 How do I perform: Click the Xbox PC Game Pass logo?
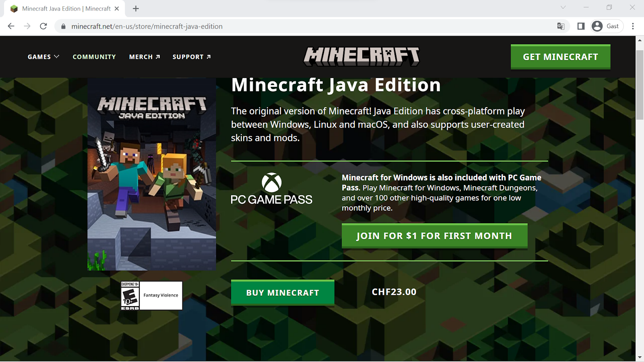272,189
